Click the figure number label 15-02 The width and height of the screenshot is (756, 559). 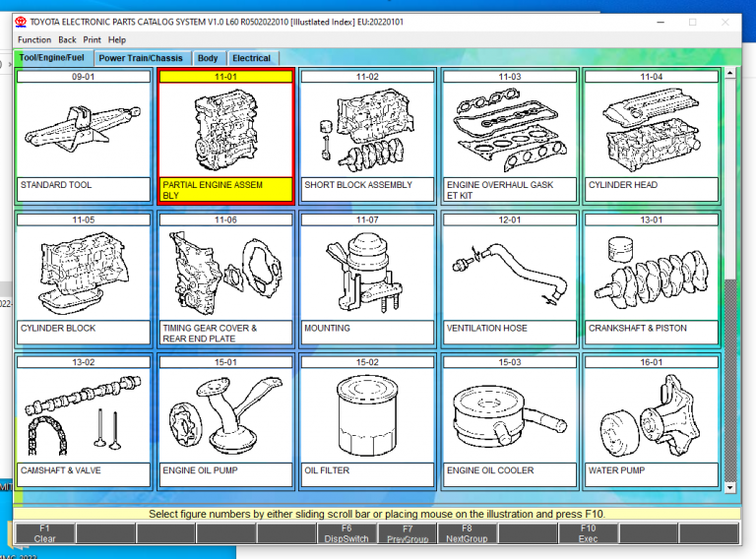tap(367, 362)
